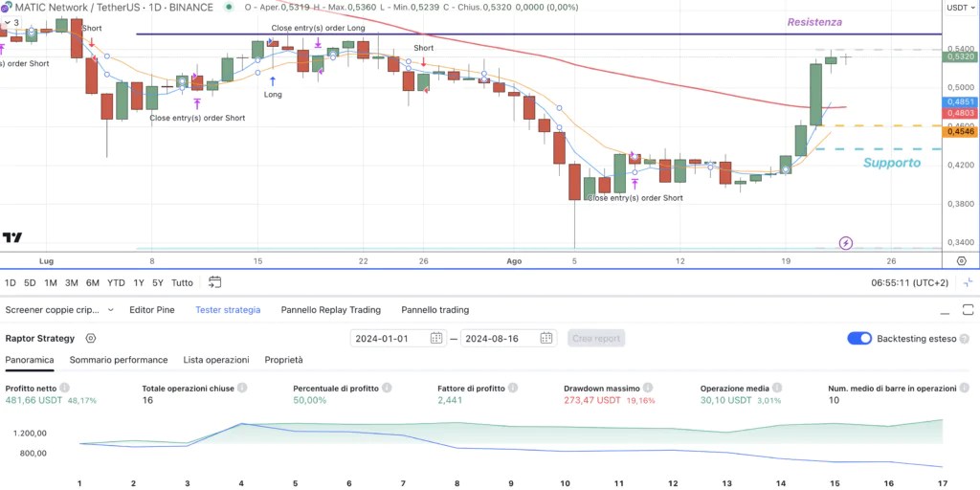Toggle the Backtesting esteso switch
Image resolution: width=980 pixels, height=490 pixels.
(x=859, y=338)
